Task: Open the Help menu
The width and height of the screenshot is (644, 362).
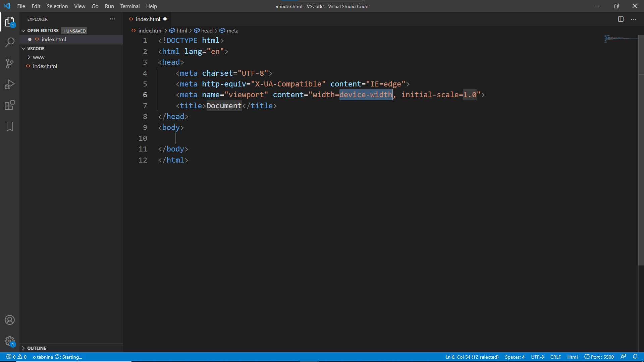Action: [x=151, y=6]
